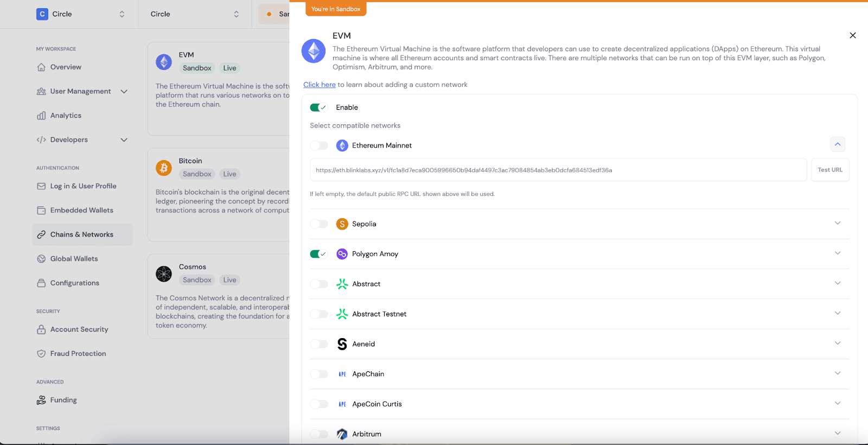Screen dimensions: 868x445
Task: Expand the Arbitrum row chevron
Action: pyautogui.click(x=838, y=433)
